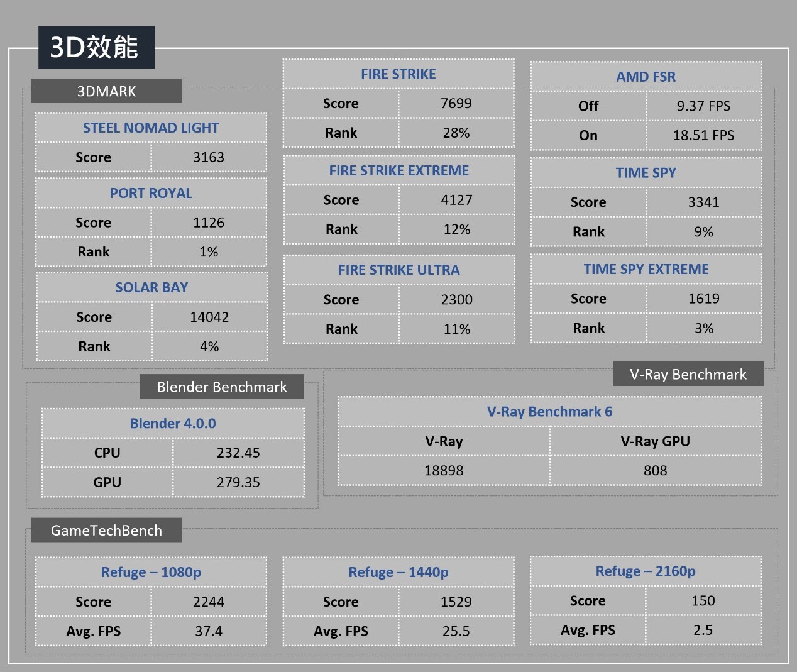Click the Refuge – 2160p header
This screenshot has height=672, width=797.
click(x=646, y=571)
